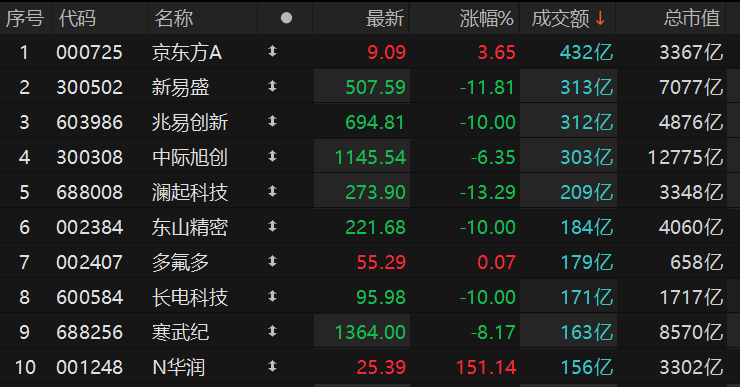Click market cap 3302亿
The image size is (740, 387).
(x=691, y=367)
